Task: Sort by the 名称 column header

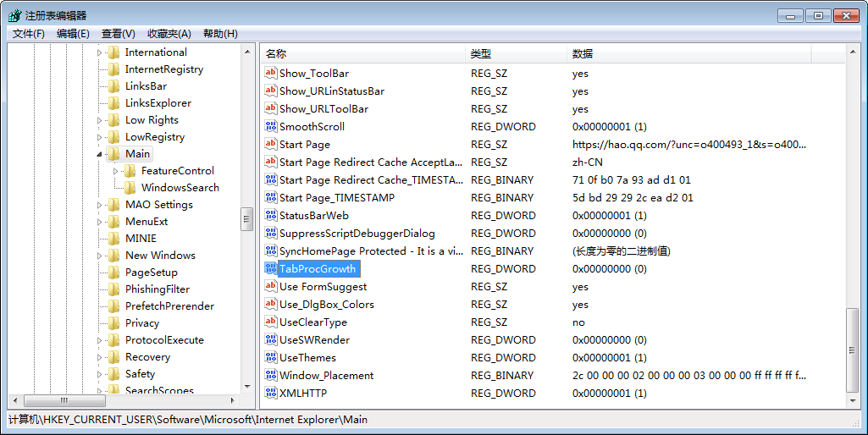Action: [x=362, y=53]
